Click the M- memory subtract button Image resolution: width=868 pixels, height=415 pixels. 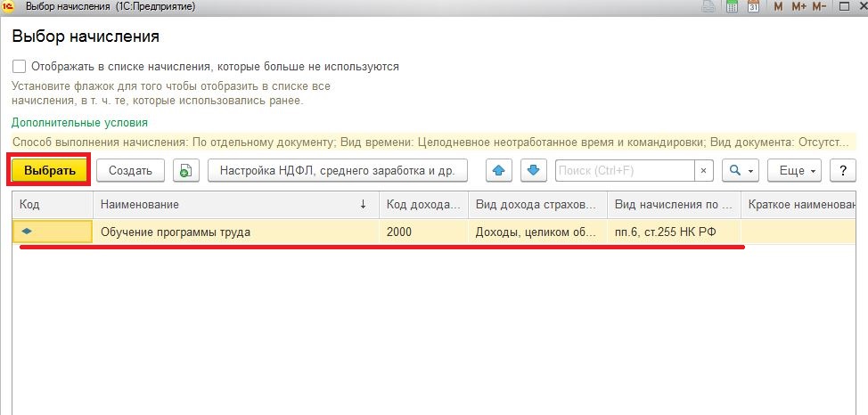coord(819,6)
